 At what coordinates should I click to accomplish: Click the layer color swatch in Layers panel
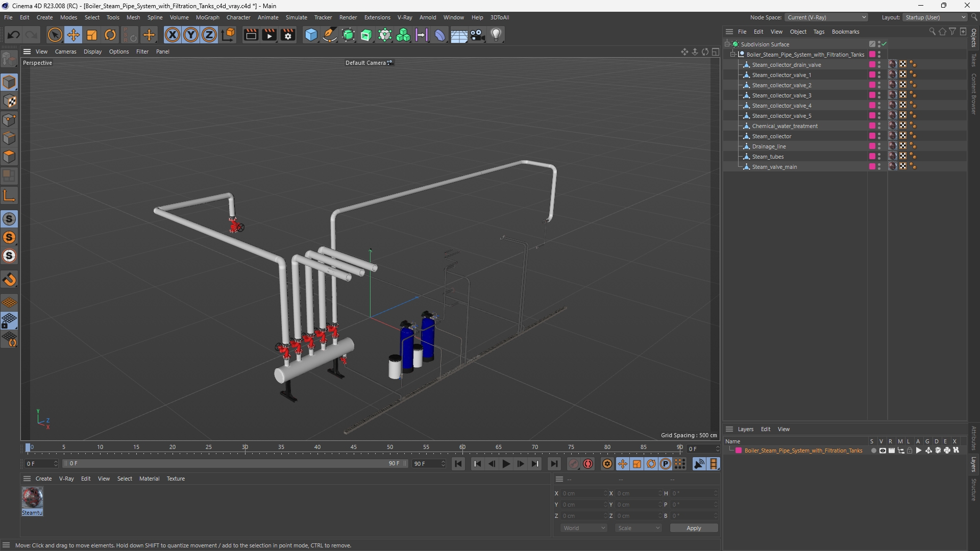pos(738,450)
